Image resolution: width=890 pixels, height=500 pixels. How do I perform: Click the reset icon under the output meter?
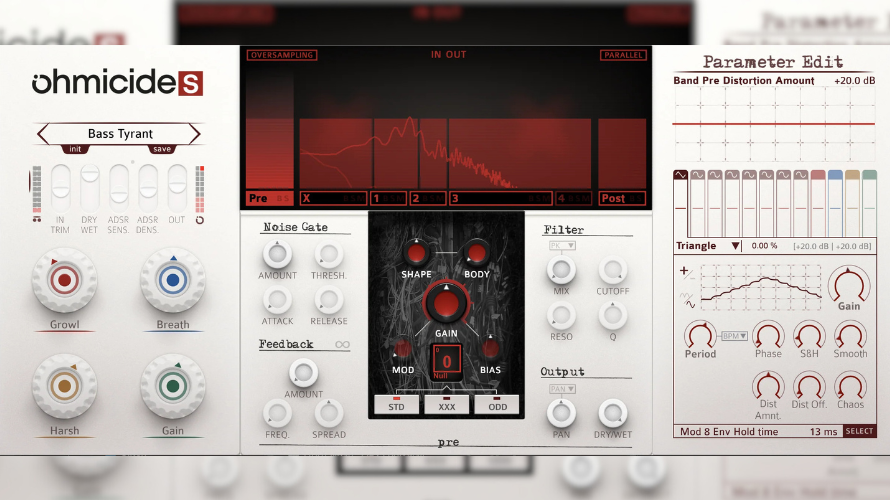click(200, 220)
